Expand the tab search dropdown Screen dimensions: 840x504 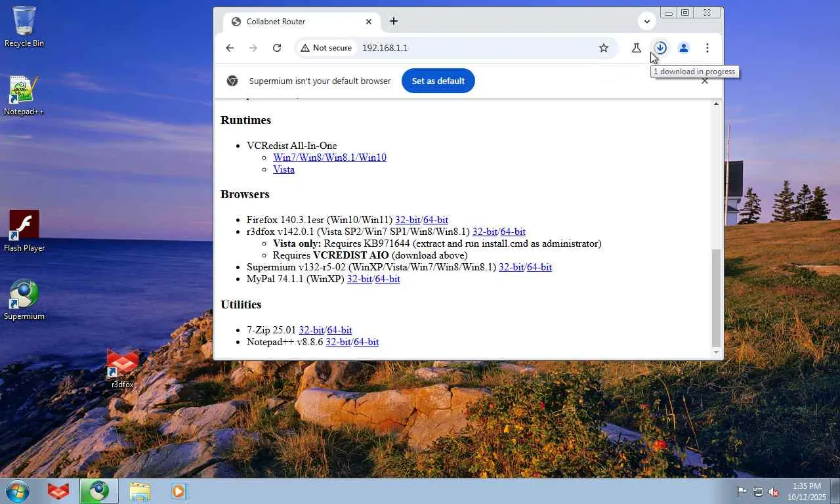pos(647,22)
